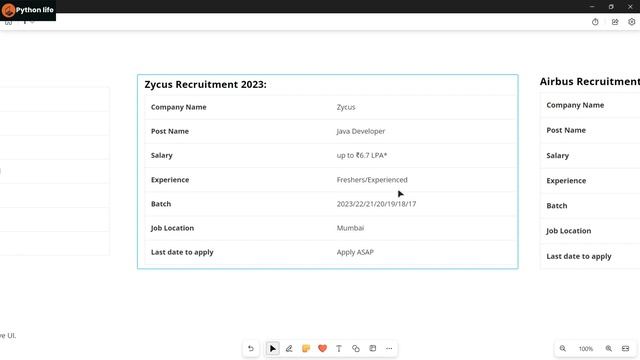Select the 'Zycus' company value
This screenshot has height=360, width=640.
tap(346, 107)
